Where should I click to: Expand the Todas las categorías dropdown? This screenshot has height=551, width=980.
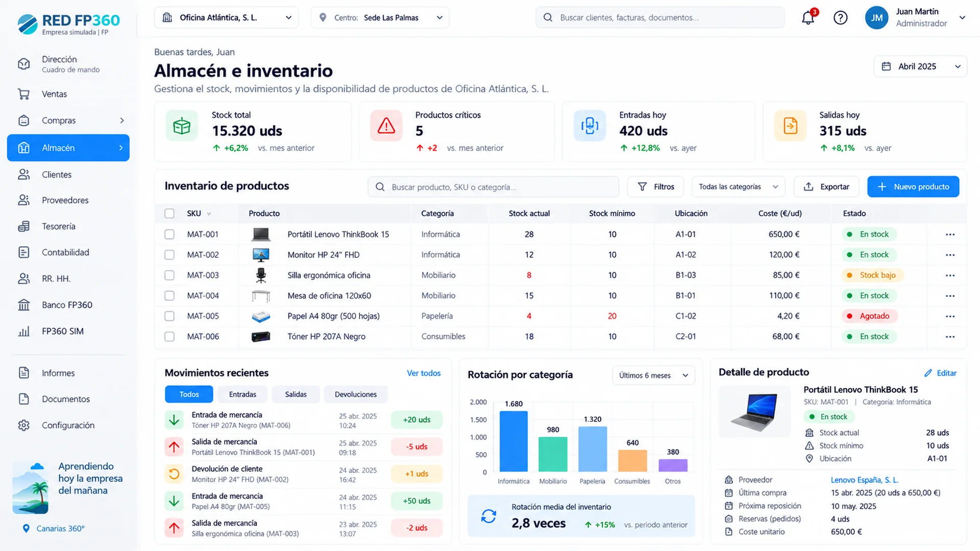[x=739, y=187]
